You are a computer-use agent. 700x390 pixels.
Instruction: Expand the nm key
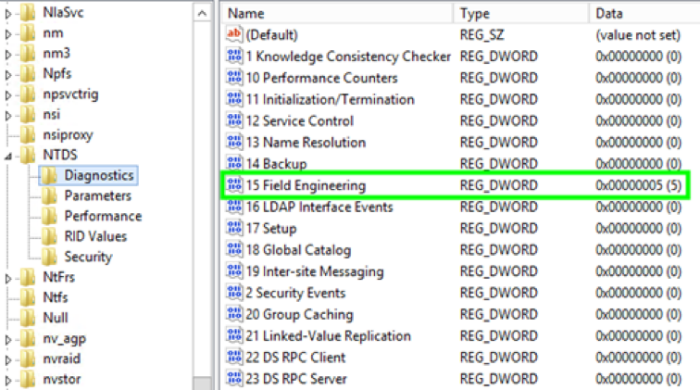click(x=8, y=33)
